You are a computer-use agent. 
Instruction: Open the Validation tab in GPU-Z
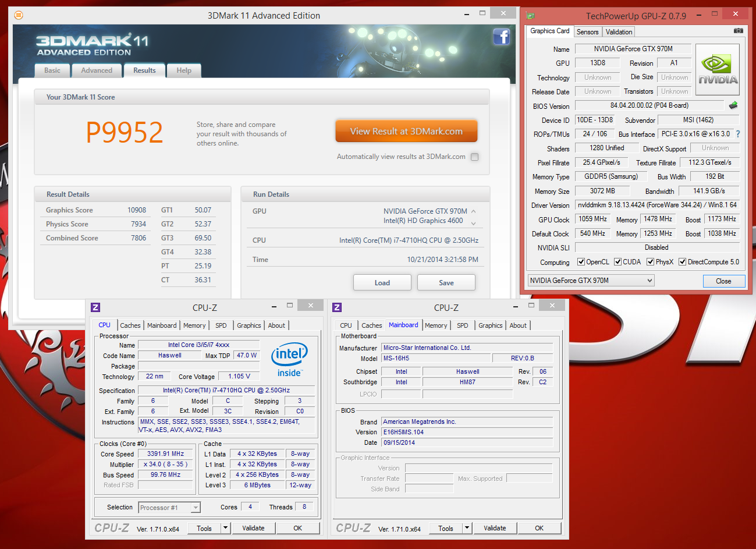(619, 32)
